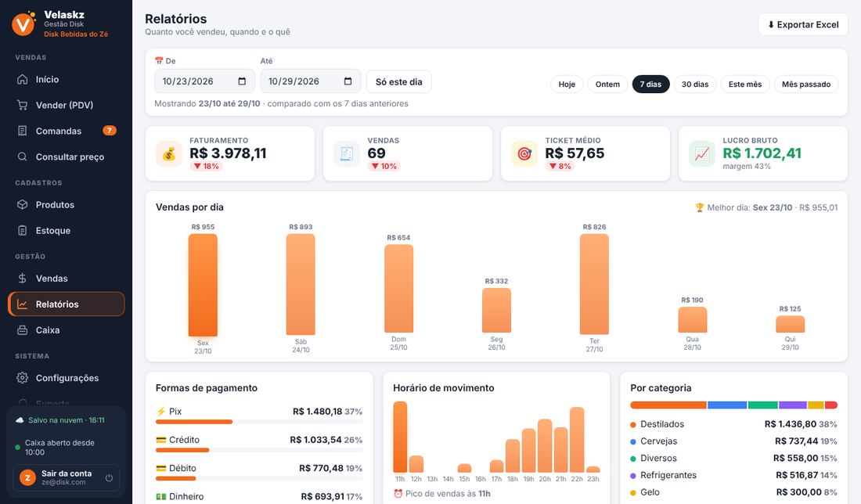The width and height of the screenshot is (861, 504).
Task: Click the Faturamento 18% decrease badge
Action: 207,166
